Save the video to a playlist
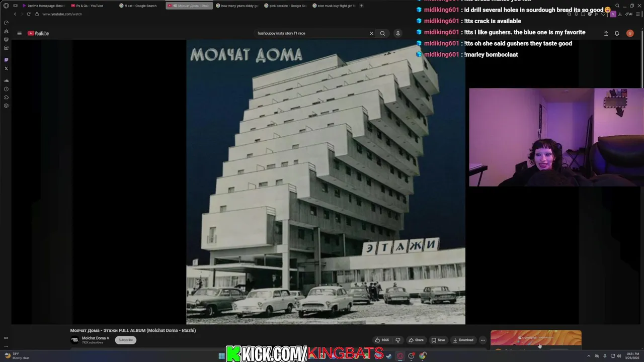Image resolution: width=644 pixels, height=362 pixels. click(x=438, y=340)
